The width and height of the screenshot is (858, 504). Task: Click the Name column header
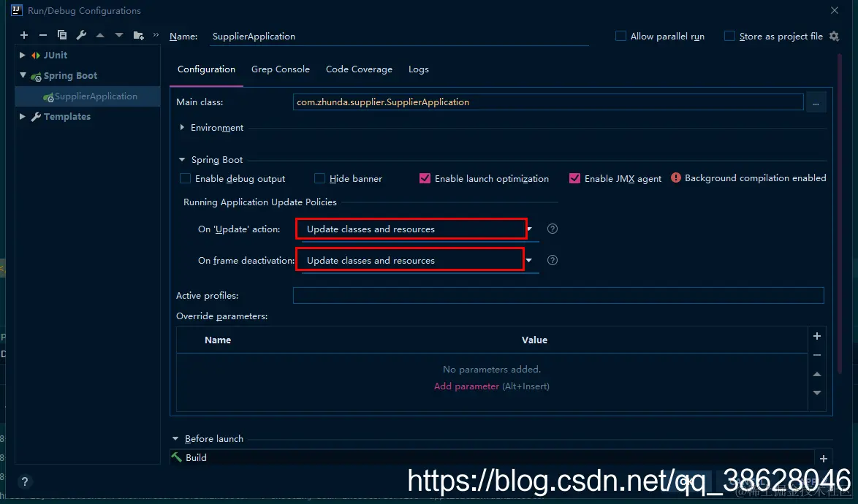[x=218, y=340]
